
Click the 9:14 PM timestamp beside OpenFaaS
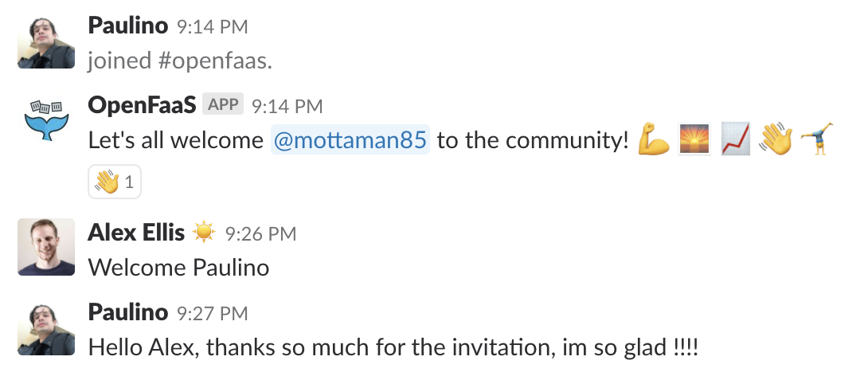click(287, 107)
